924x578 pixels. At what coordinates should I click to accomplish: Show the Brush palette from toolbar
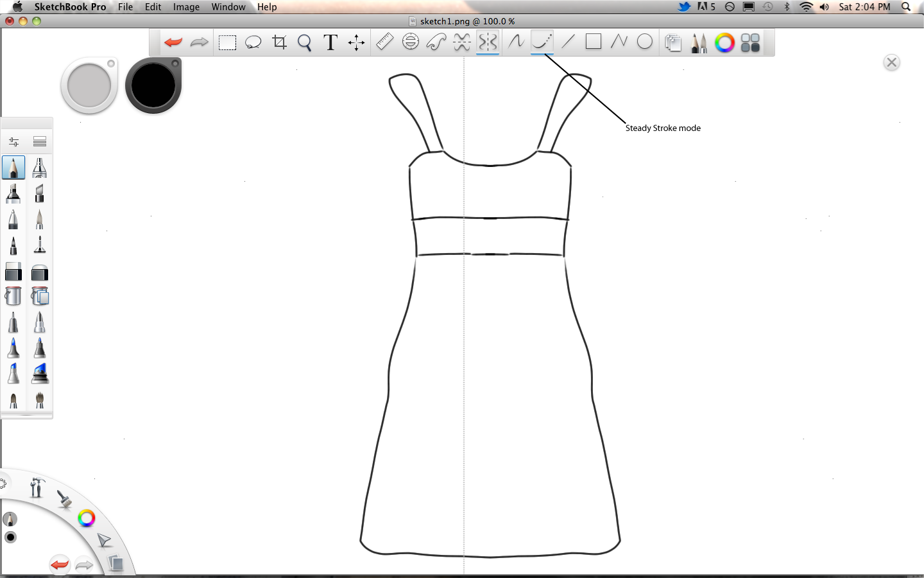699,43
